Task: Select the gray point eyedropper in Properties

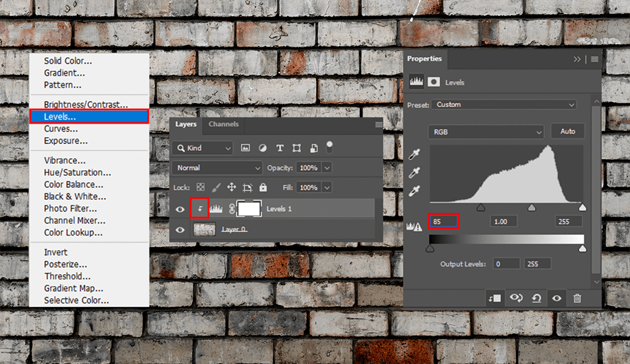Action: pyautogui.click(x=414, y=172)
